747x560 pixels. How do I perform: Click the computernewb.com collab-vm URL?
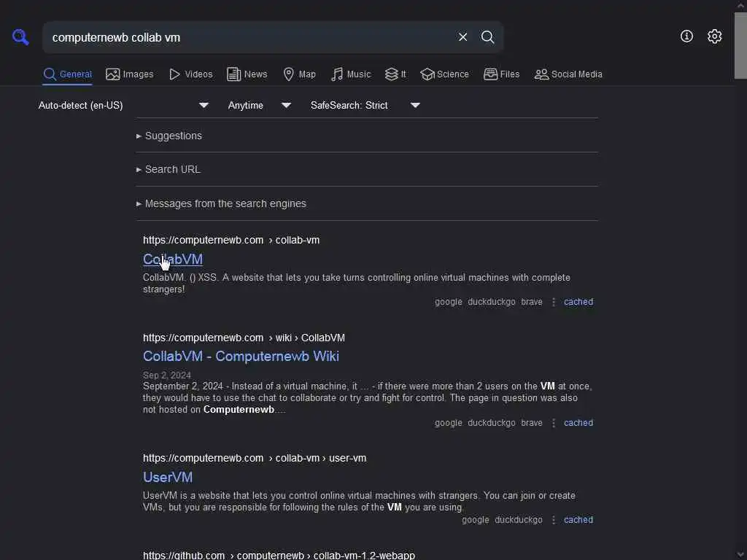231,240
